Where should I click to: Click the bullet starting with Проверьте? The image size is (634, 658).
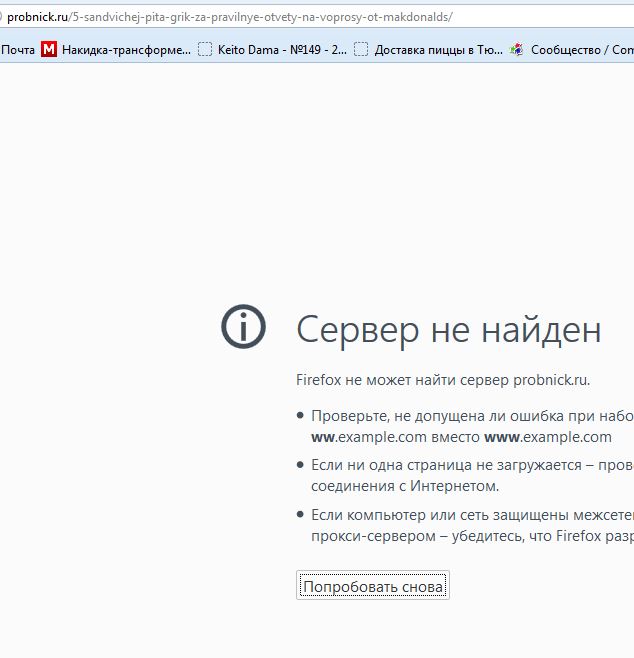click(471, 416)
